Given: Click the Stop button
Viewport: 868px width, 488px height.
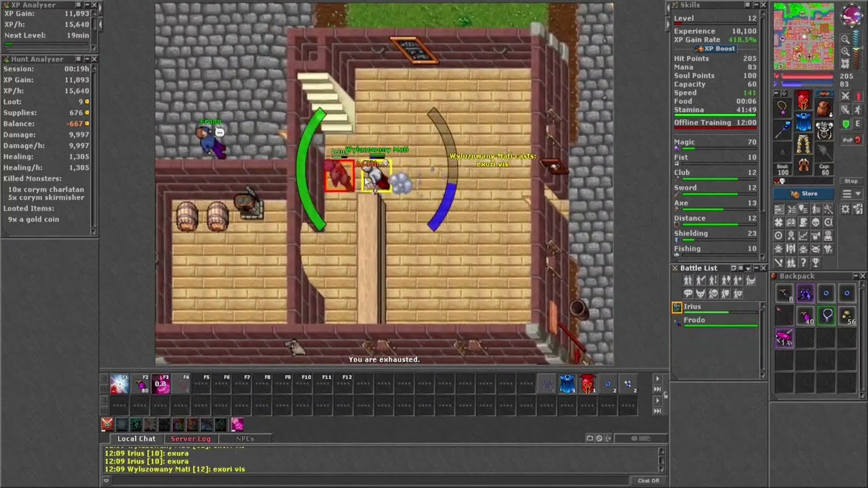Looking at the screenshot, I should coord(851,181).
